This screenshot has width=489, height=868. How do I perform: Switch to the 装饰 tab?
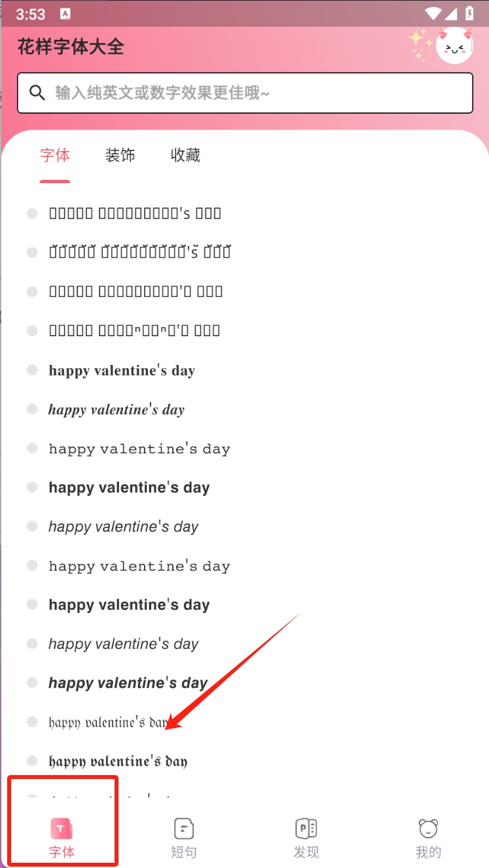[120, 155]
